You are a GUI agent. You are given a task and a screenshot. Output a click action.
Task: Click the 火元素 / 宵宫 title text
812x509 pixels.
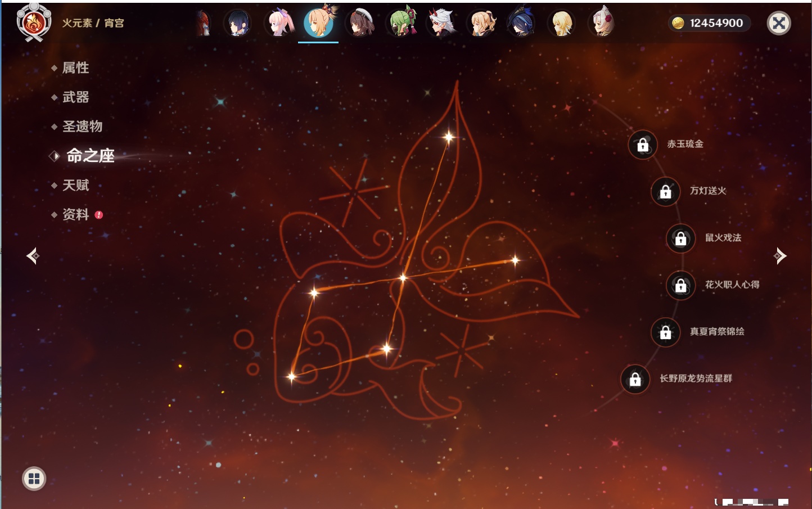93,23
